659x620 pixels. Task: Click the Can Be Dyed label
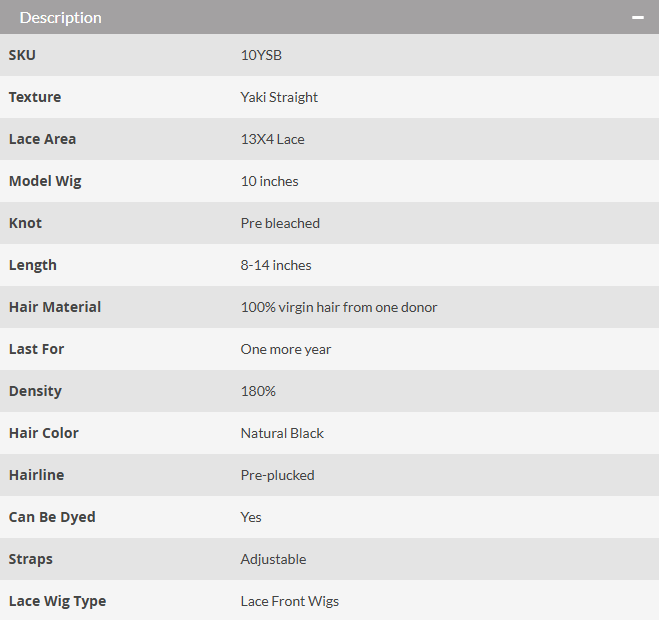52,517
